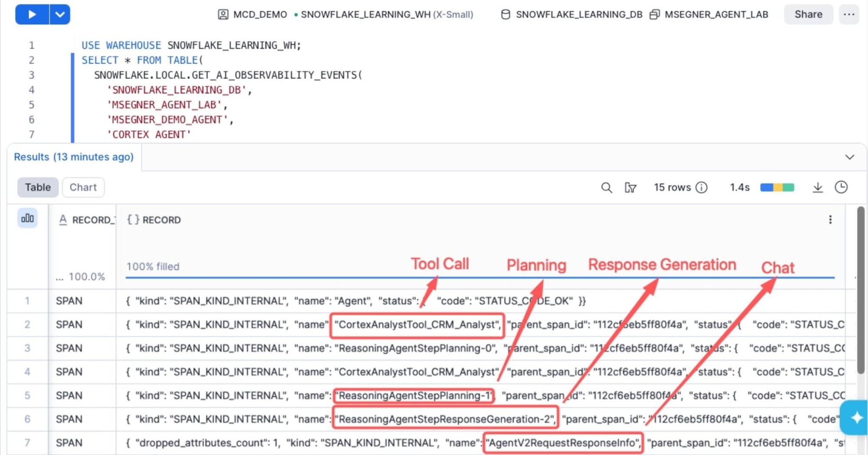Select row 5 ReasoningAgentStepPlanning-1 record cell
868x455 pixels.
click(x=480, y=396)
